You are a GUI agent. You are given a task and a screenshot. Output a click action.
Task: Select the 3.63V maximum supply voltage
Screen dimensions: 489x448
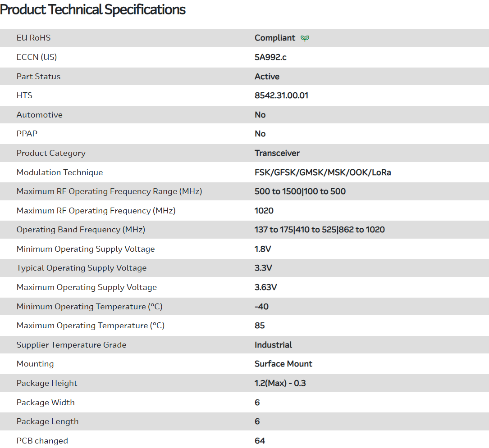265,287
